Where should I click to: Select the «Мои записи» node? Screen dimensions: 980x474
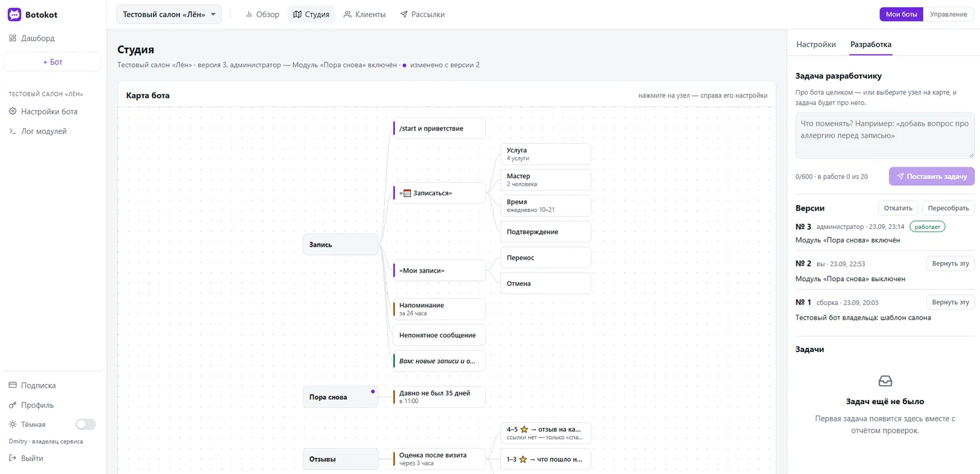point(439,270)
